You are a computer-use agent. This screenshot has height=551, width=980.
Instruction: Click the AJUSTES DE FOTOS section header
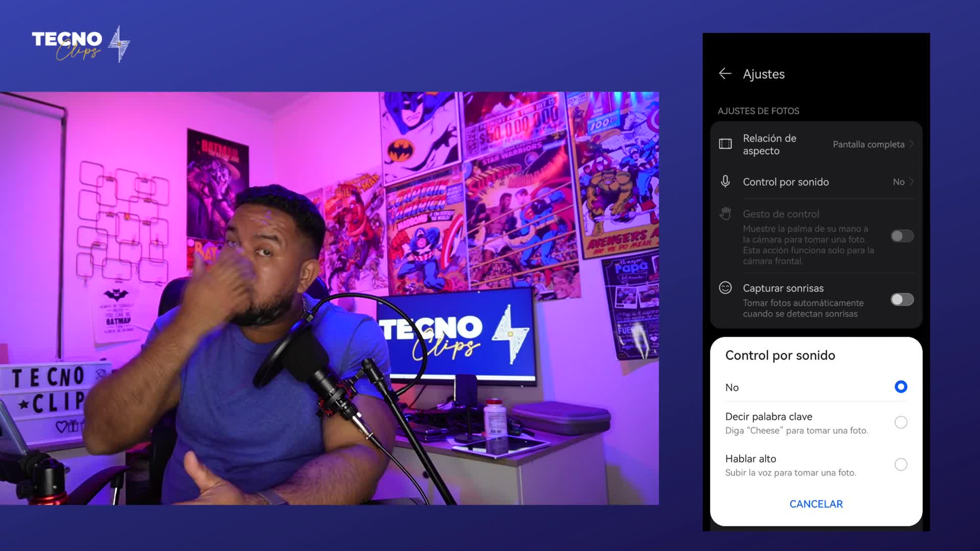click(x=759, y=111)
